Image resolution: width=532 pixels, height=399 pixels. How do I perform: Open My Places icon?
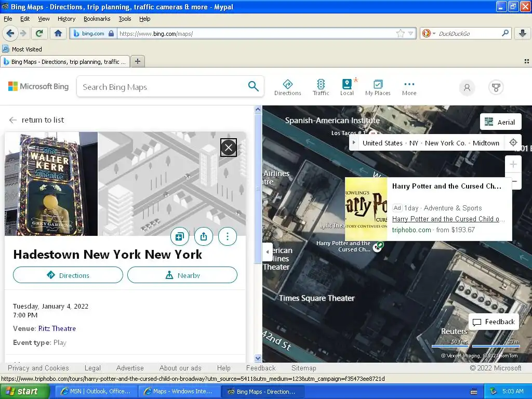378,87
